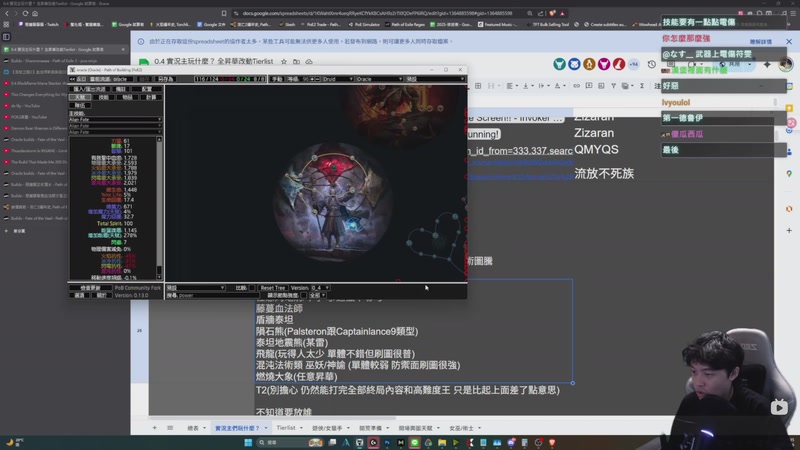
Task: Open the Version 0_4 dropdown in PoB
Action: coord(319,288)
